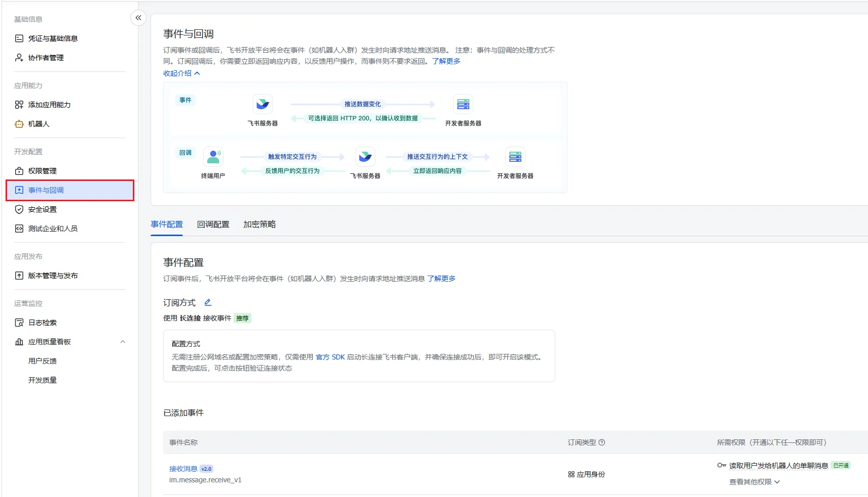The width and height of the screenshot is (868, 497).
Task: Switch to the 加密策略 tab
Action: point(259,224)
